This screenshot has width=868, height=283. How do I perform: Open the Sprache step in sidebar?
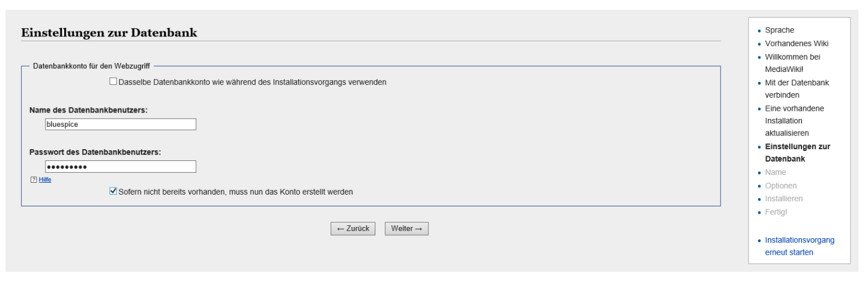[779, 30]
